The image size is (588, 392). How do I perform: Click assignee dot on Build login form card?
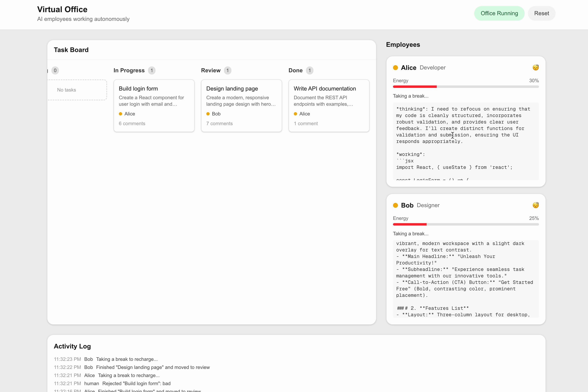[x=120, y=114]
